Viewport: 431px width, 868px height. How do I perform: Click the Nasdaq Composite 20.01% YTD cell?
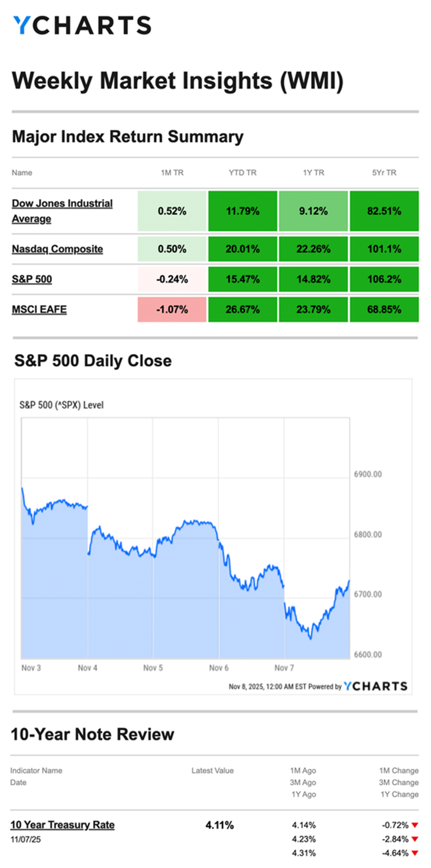(x=243, y=249)
